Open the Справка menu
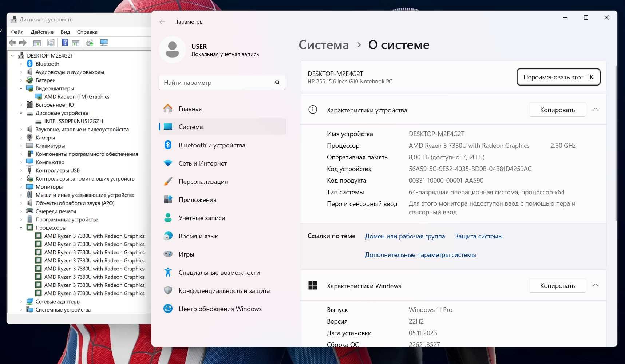 pos(87,32)
